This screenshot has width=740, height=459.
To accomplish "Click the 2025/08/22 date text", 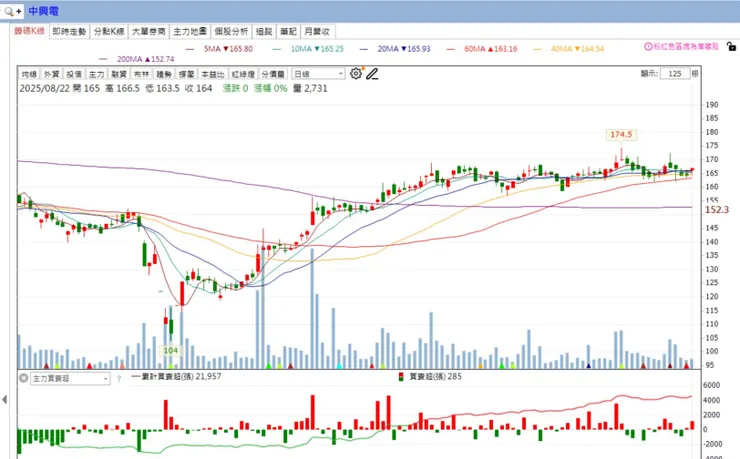I will click(x=44, y=88).
